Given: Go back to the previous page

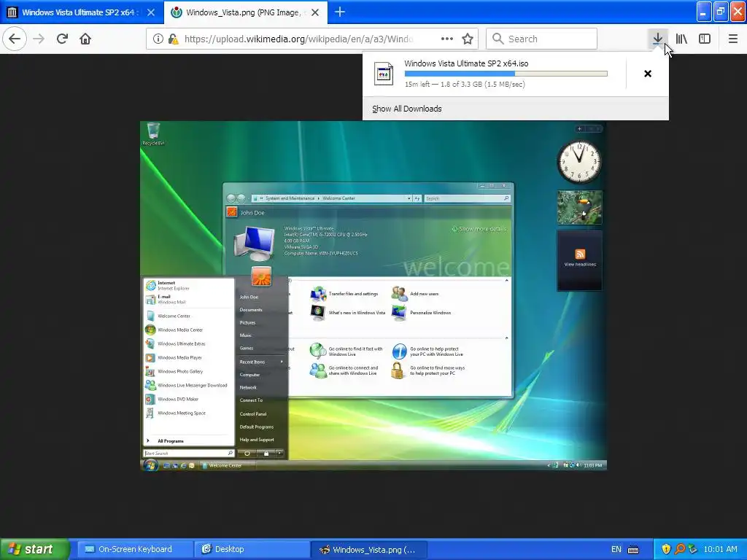Looking at the screenshot, I should click(15, 39).
